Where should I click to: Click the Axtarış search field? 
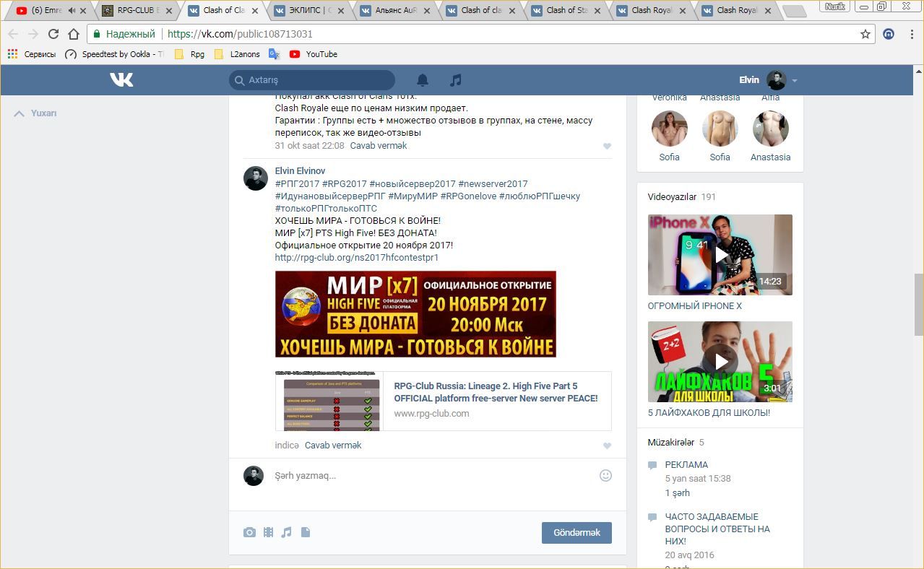(312, 80)
